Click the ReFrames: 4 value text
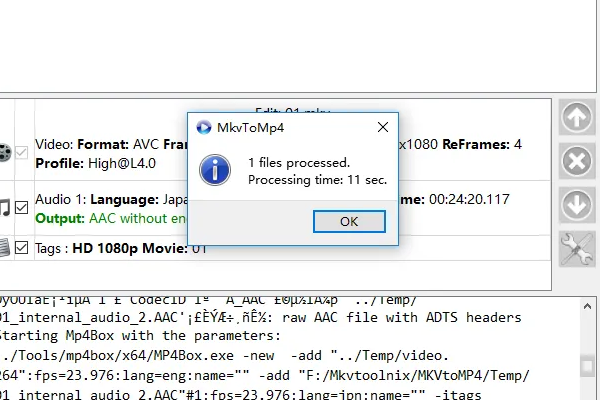 click(482, 144)
